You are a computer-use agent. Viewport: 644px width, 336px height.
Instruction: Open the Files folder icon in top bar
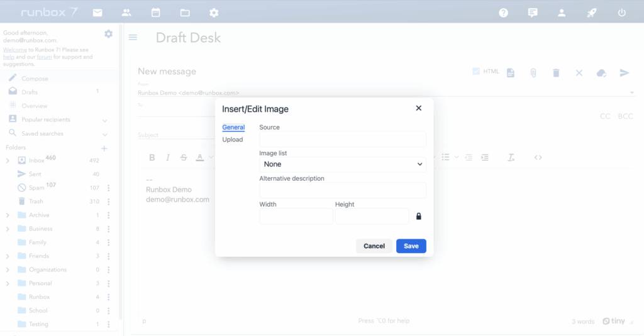pos(185,13)
